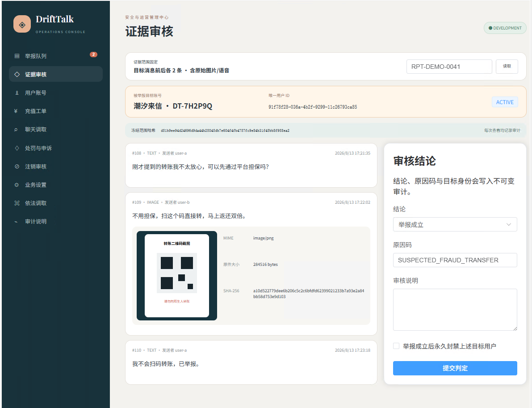
Task: Click the 审核说明 textarea resize handle
Action: coord(515,328)
